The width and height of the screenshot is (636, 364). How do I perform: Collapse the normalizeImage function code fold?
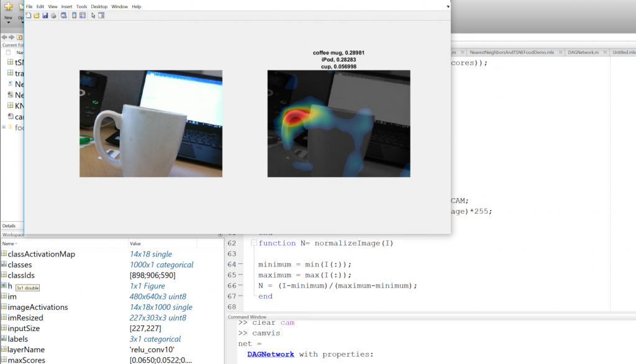coord(253,243)
